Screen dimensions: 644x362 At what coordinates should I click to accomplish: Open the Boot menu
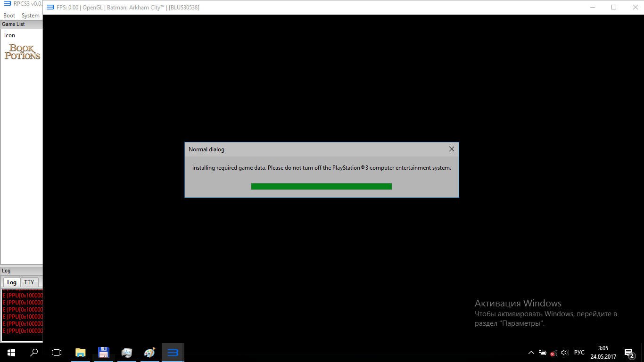[x=9, y=16]
